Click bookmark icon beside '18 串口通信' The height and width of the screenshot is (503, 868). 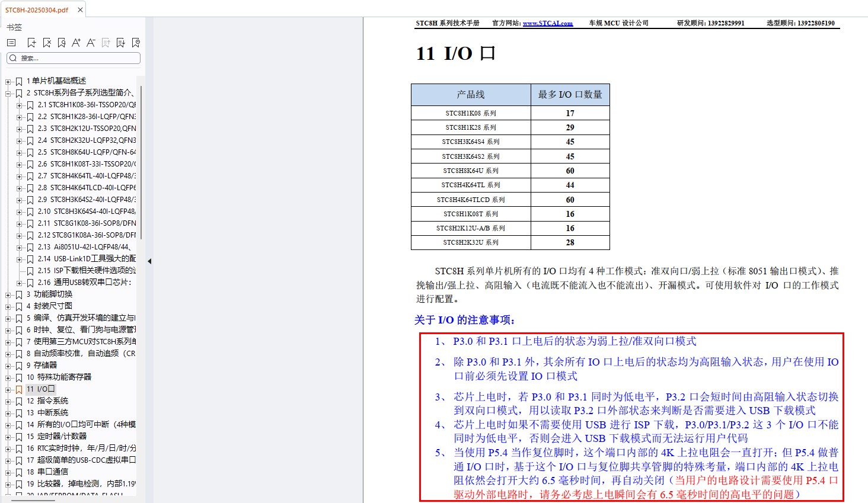[x=19, y=472]
